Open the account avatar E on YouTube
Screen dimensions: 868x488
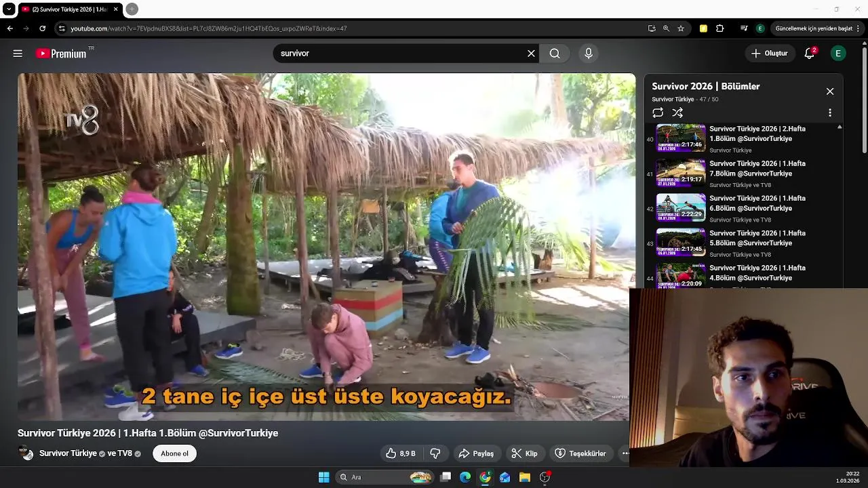coord(838,54)
